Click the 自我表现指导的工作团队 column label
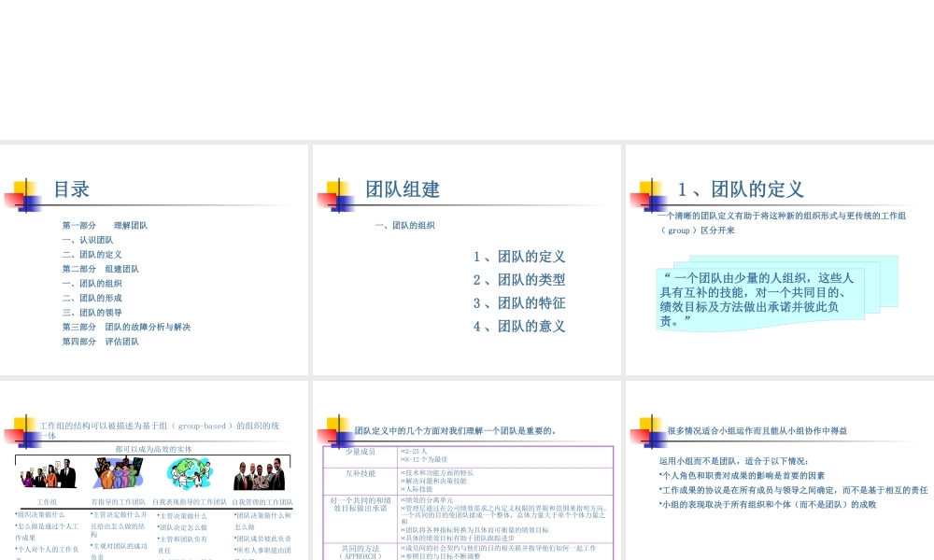 click(190, 502)
